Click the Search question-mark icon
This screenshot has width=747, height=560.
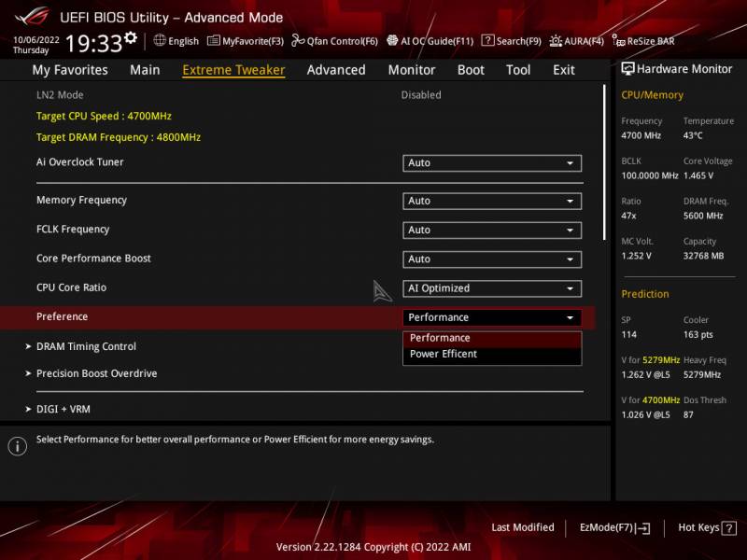click(x=487, y=40)
